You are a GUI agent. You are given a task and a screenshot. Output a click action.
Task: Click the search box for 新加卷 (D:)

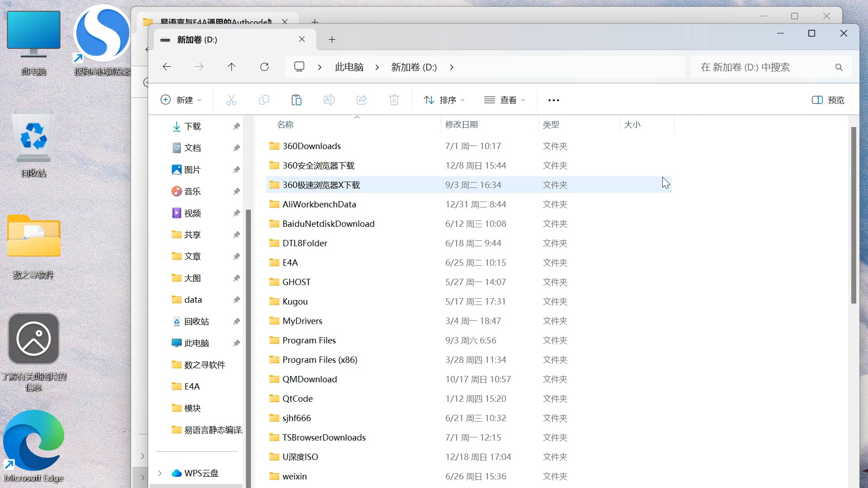771,67
